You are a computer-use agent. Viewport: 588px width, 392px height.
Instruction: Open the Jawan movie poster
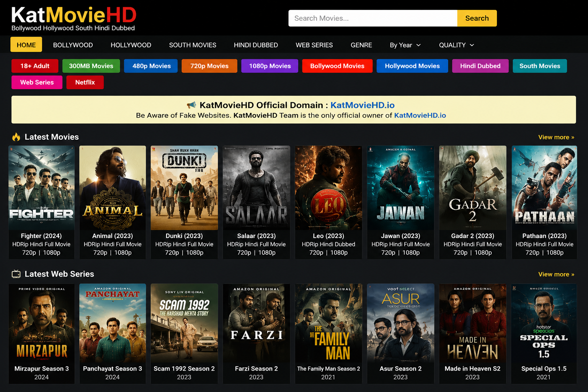coord(400,188)
